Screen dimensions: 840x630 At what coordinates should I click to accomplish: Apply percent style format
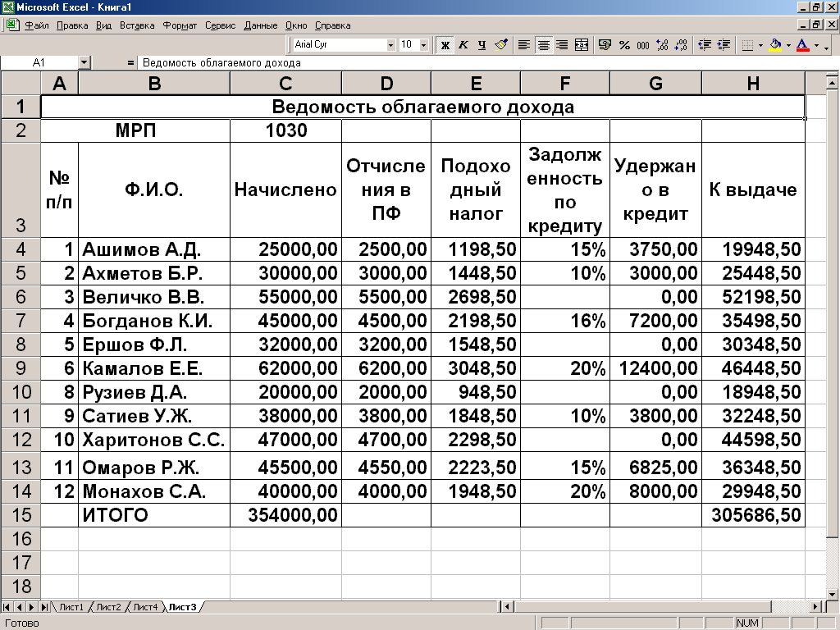click(x=624, y=45)
